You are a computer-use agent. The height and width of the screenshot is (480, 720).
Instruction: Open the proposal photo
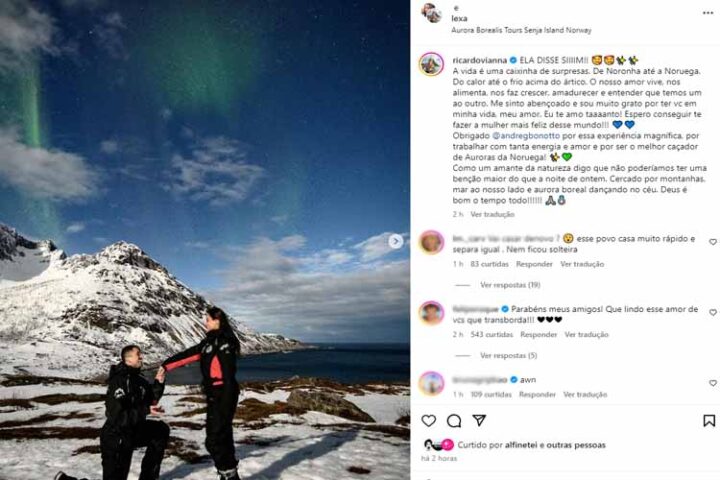pos(205,240)
